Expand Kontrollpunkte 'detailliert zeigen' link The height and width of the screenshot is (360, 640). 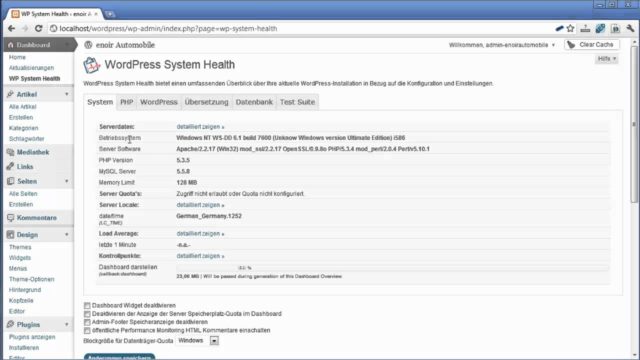[x=200, y=256]
